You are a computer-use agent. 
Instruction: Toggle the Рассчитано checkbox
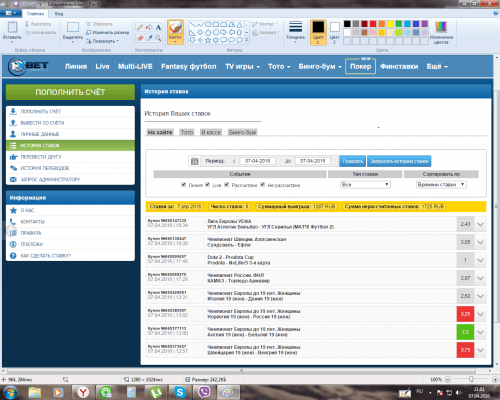click(227, 185)
